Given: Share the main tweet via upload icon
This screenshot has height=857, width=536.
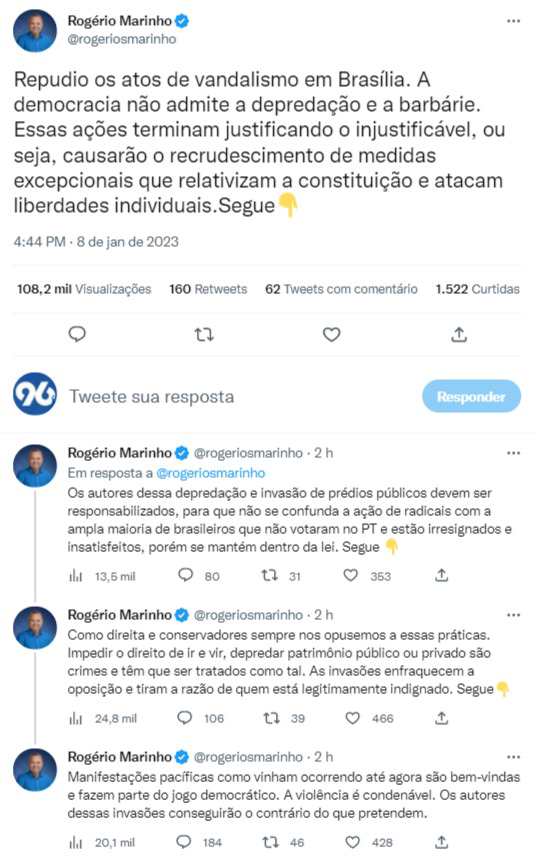Looking at the screenshot, I should click(x=459, y=334).
